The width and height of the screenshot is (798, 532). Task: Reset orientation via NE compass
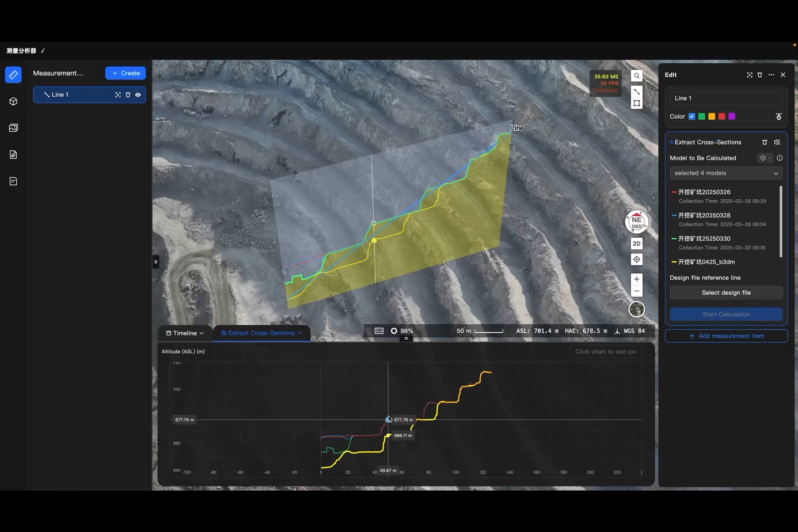click(636, 222)
